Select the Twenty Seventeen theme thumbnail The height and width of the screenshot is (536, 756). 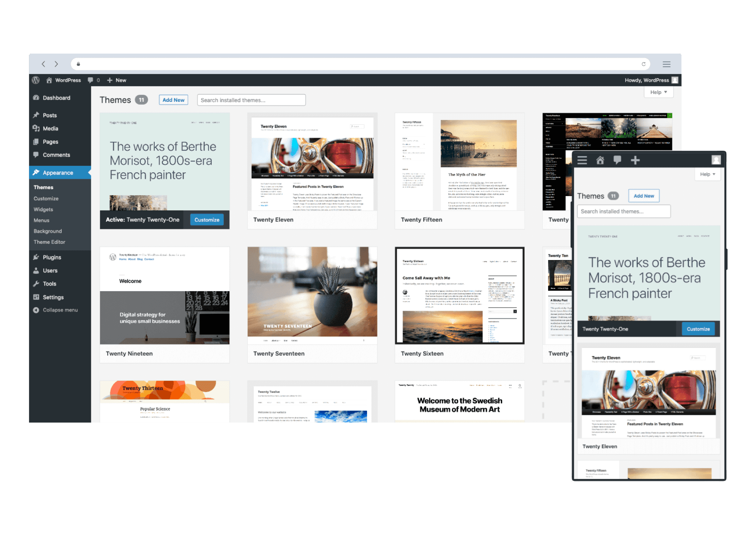(x=312, y=296)
